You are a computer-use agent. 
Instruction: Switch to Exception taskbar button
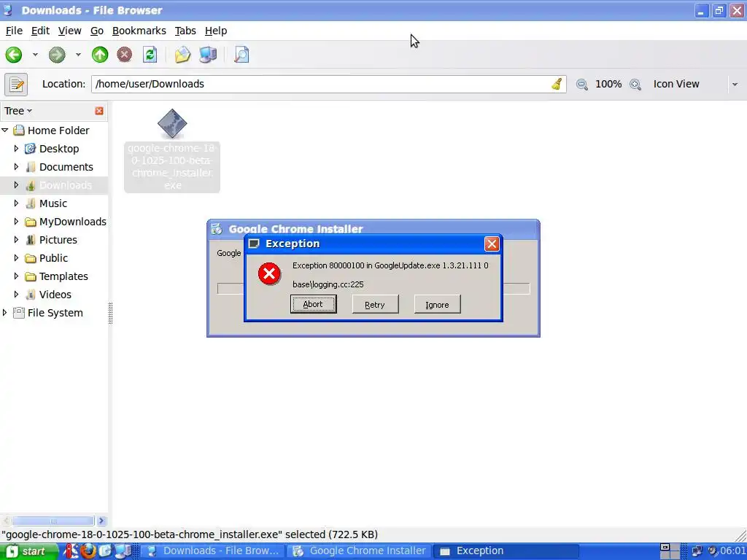coord(506,551)
